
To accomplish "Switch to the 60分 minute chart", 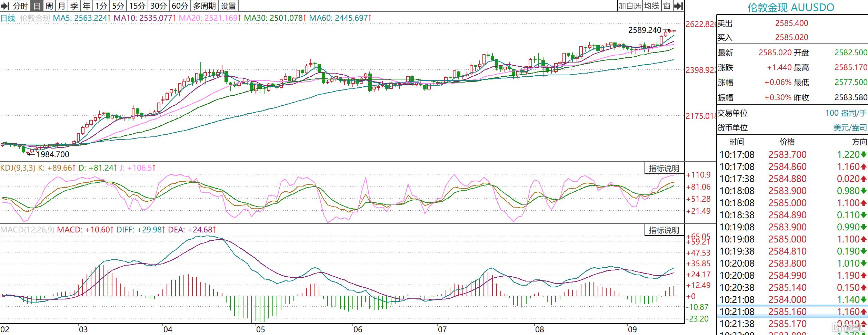I will pos(180,6).
